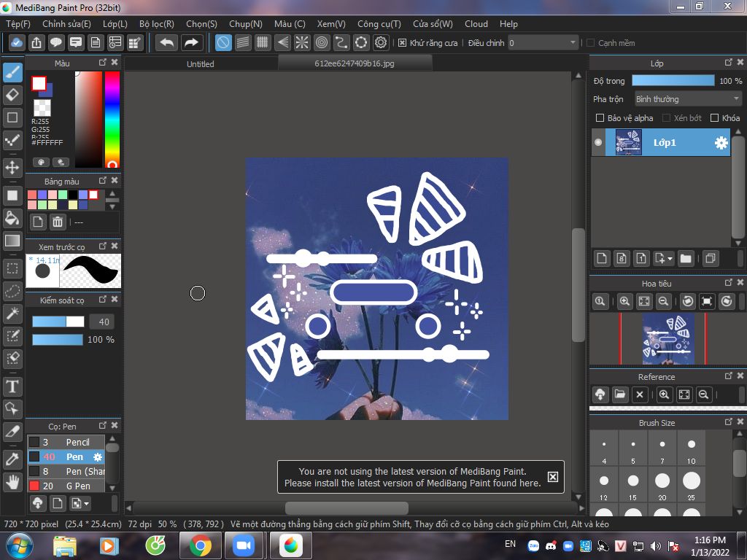Activate the Lasso selection tool
The width and height of the screenshot is (747, 560).
coord(13,291)
